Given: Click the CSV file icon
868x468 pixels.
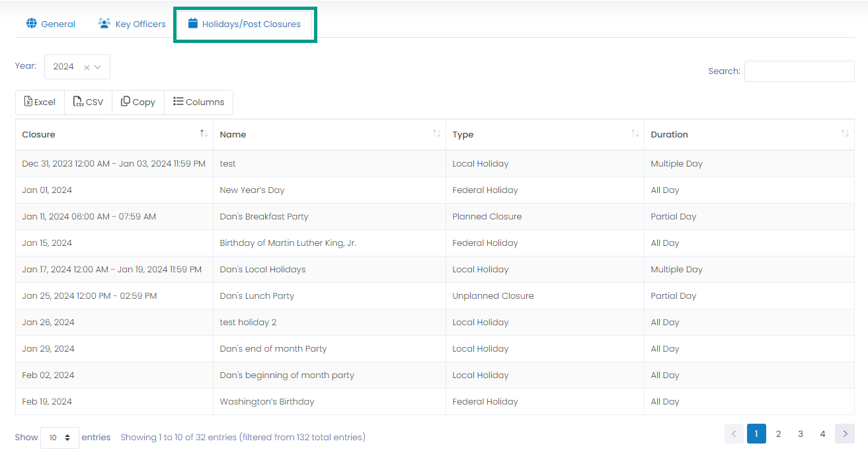Looking at the screenshot, I should coord(78,101).
